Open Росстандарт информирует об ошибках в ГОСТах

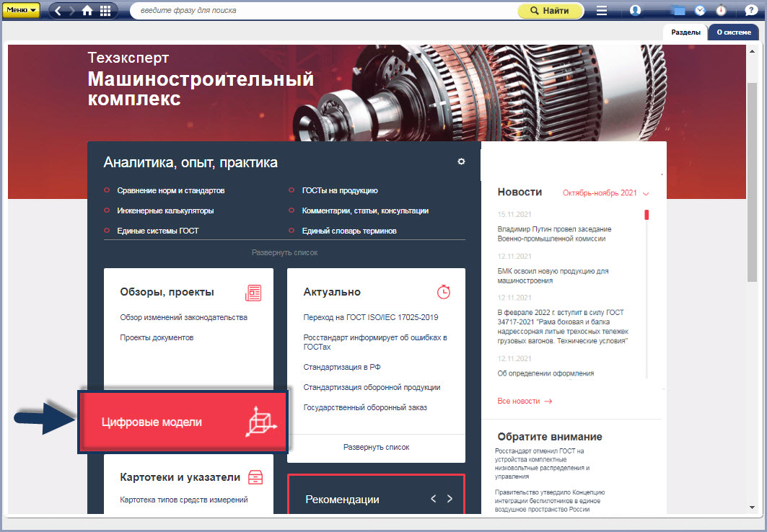[x=375, y=342]
